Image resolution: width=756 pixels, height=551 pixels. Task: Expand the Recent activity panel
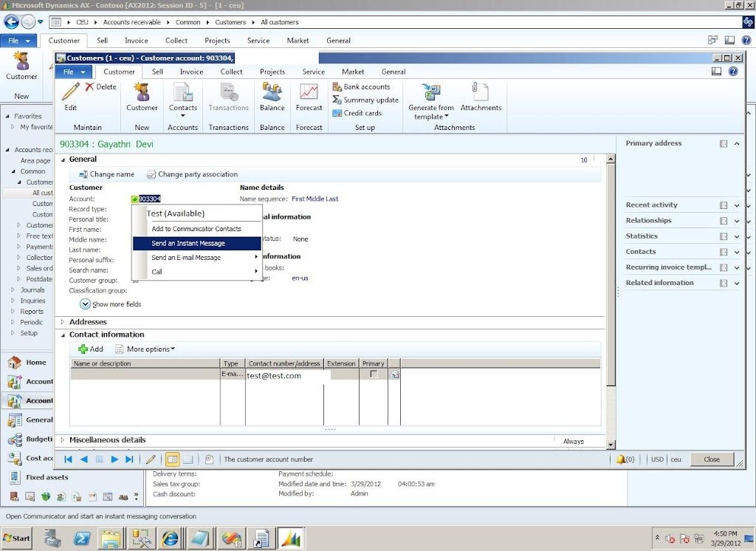(x=737, y=205)
